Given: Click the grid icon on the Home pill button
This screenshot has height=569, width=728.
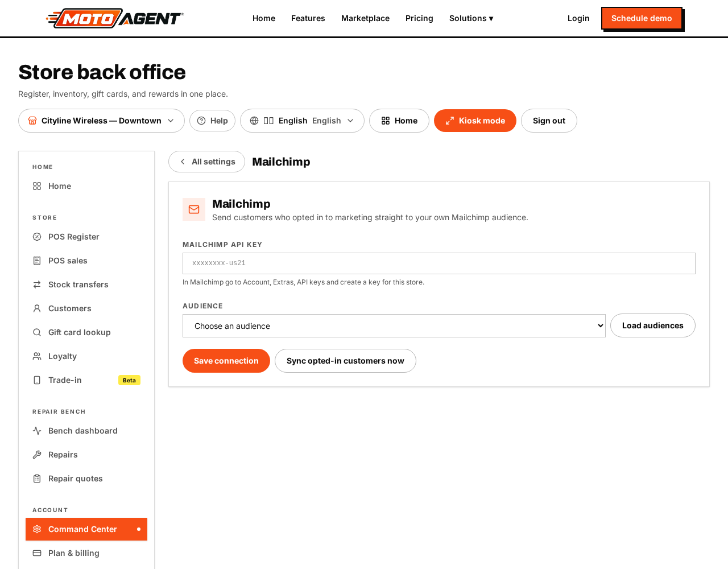Looking at the screenshot, I should tap(386, 121).
